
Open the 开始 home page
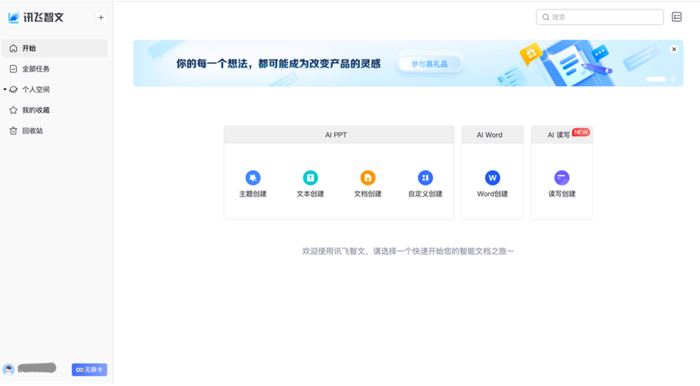click(x=54, y=48)
